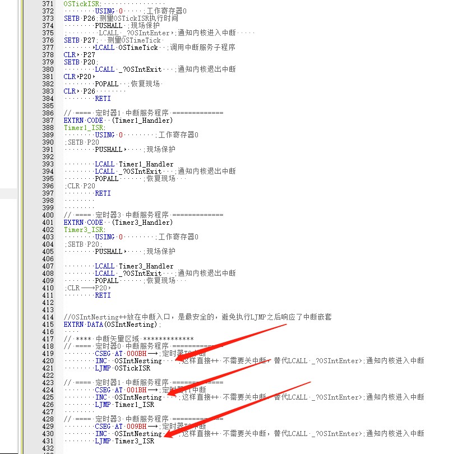Click the Timer3_ISR label on line 402
Image resolution: width=476 pixels, height=454 pixels.
click(x=85, y=230)
